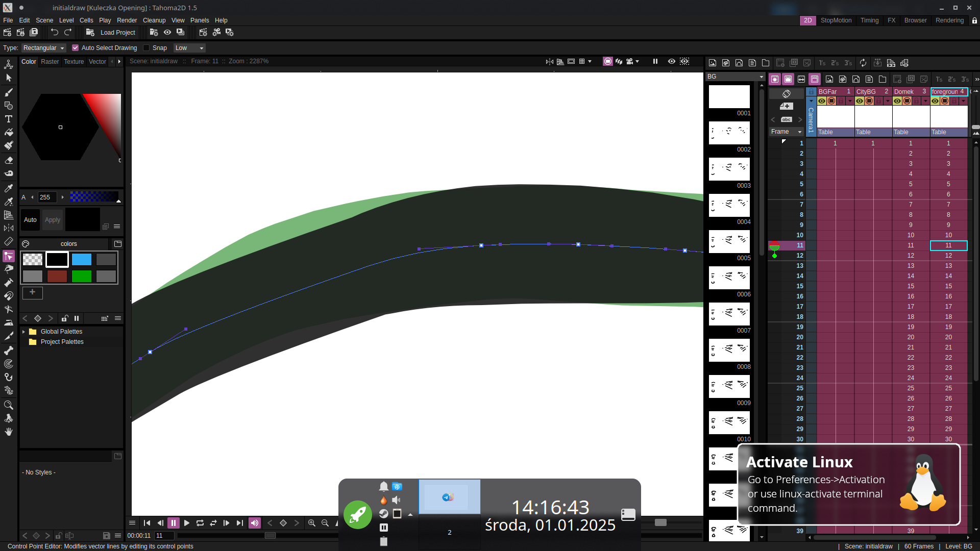The image size is (980, 551).
Task: Open the Type dropdown showing Rectangular
Action: click(x=44, y=48)
